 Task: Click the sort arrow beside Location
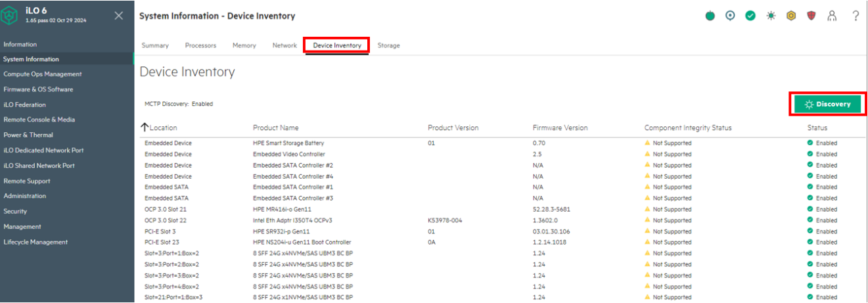click(x=145, y=127)
